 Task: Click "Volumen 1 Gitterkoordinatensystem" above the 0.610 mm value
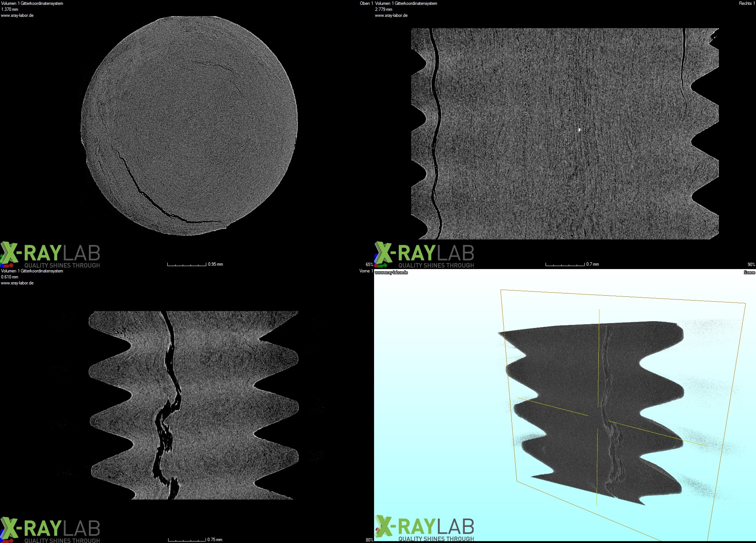32,271
